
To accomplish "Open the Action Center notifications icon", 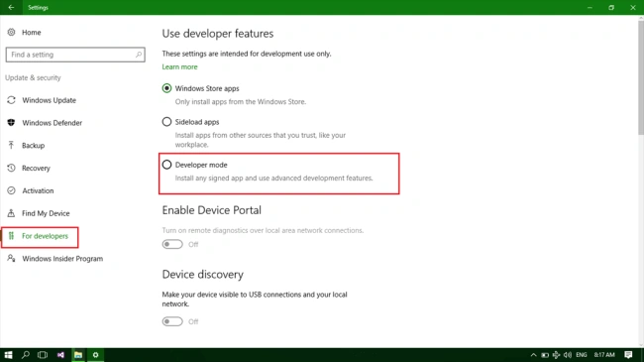I will pyautogui.click(x=628, y=355).
